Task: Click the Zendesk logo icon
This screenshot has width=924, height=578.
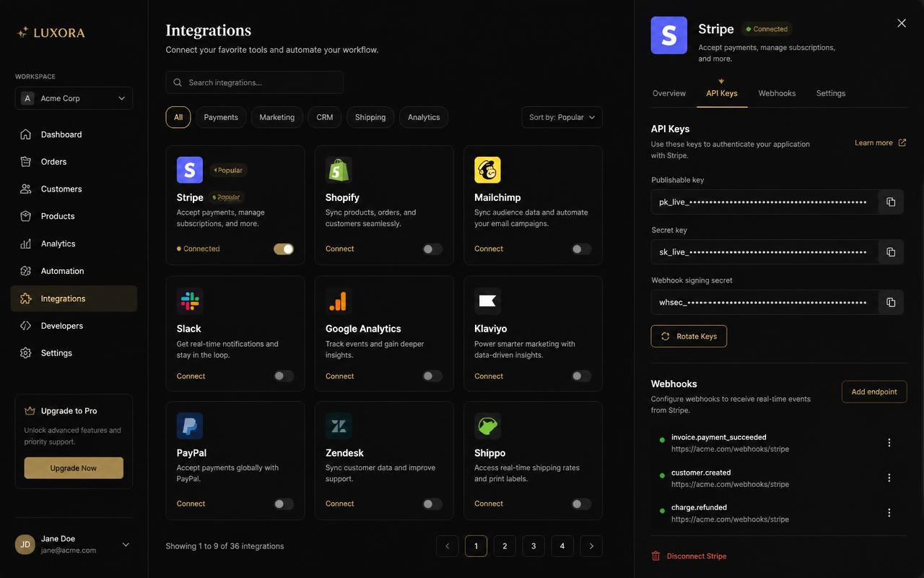Action: (339, 426)
